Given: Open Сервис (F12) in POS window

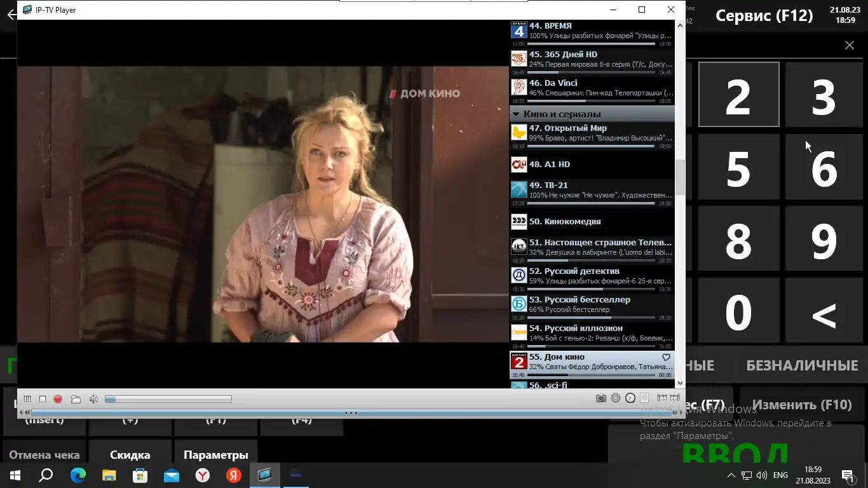Looking at the screenshot, I should 764,15.
